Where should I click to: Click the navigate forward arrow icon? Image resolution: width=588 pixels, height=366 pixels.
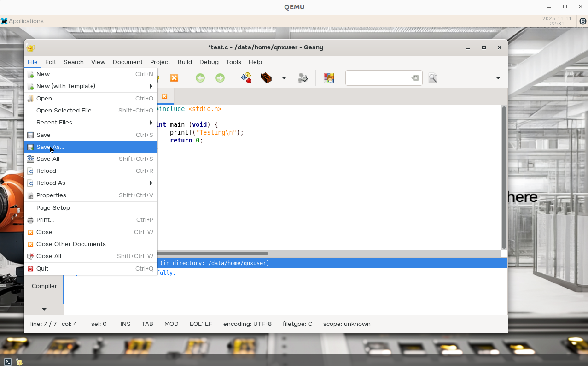[220, 78]
